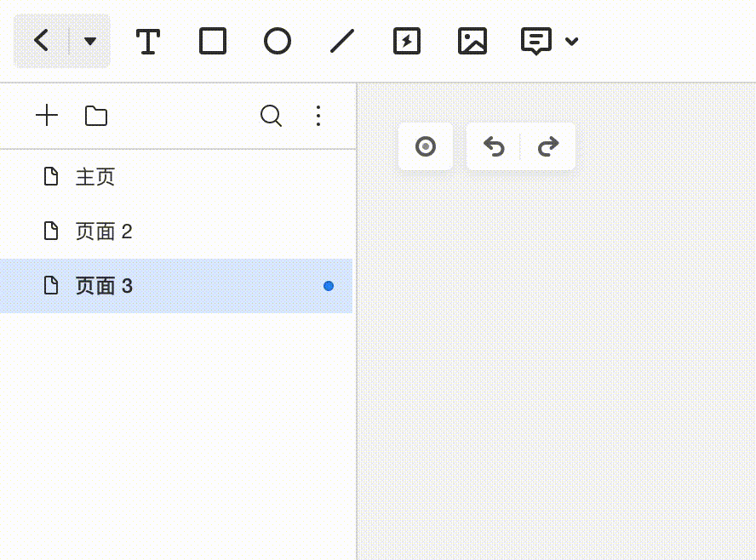Open the pages panel three-dot menu

(x=318, y=116)
